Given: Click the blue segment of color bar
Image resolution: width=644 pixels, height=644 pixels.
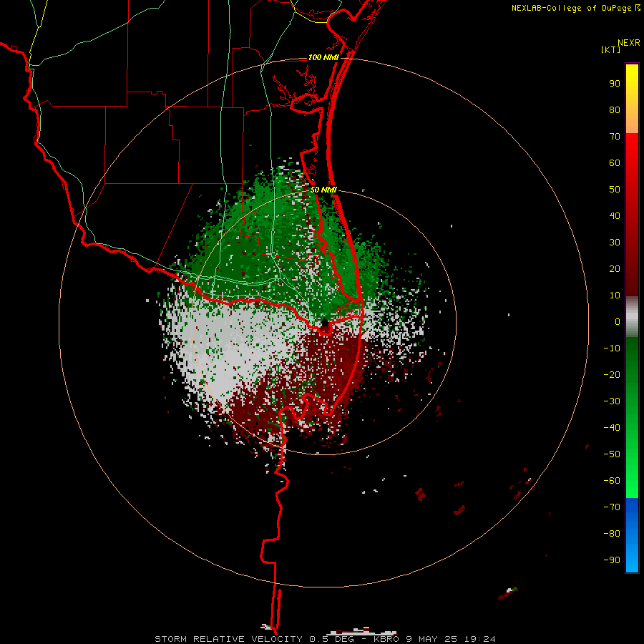Looking at the screenshot, I should tap(632, 535).
